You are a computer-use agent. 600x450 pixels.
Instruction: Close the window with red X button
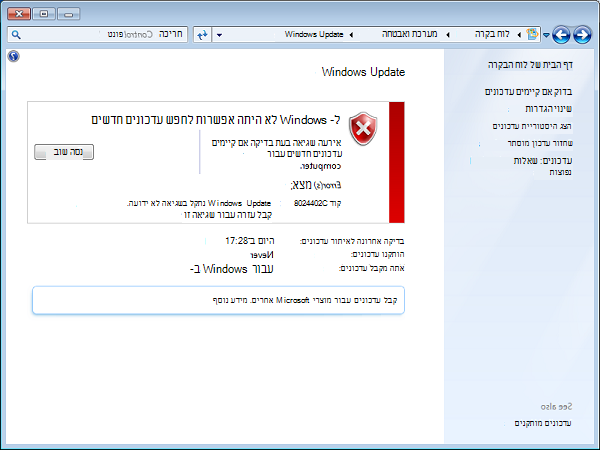click(19, 14)
